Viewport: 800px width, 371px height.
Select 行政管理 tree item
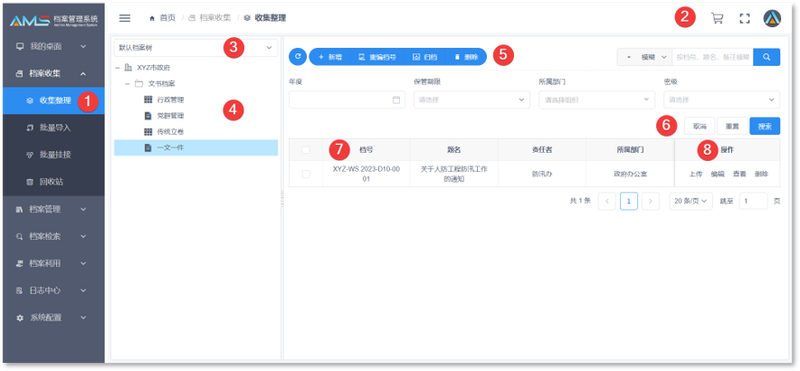pos(196,100)
